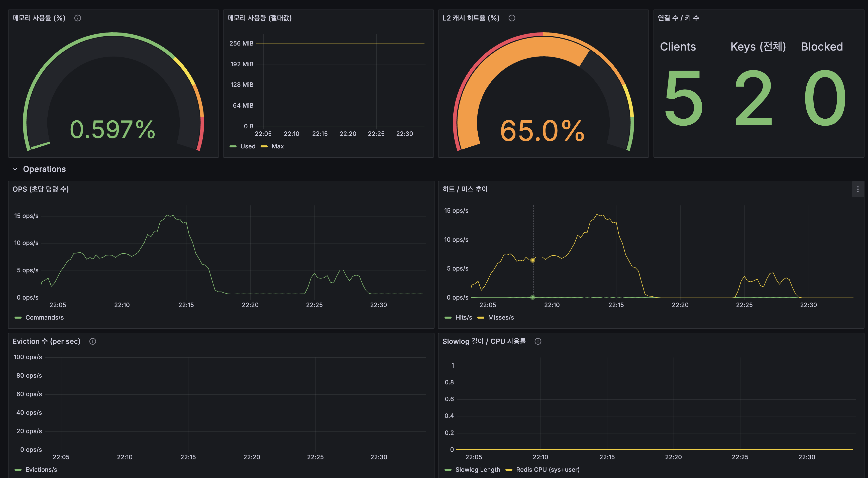Click info icon on 메모리 사용률 panel
The width and height of the screenshot is (868, 478).
[77, 18]
